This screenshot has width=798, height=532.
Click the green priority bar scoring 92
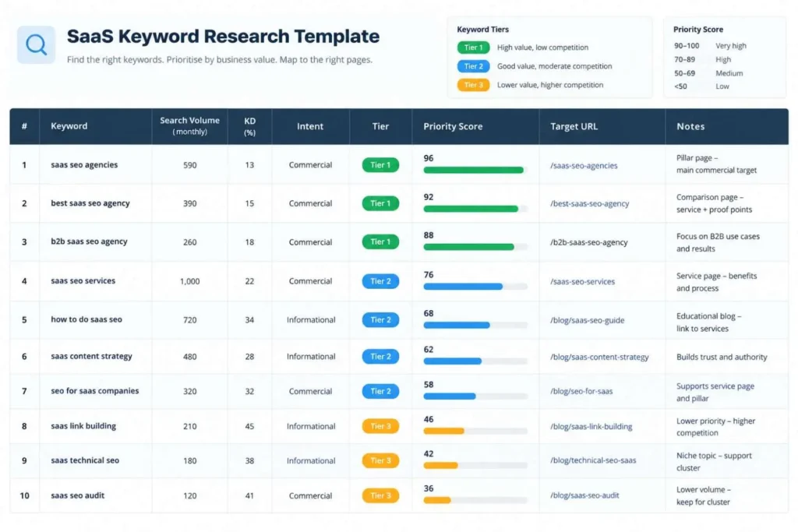[471, 209]
